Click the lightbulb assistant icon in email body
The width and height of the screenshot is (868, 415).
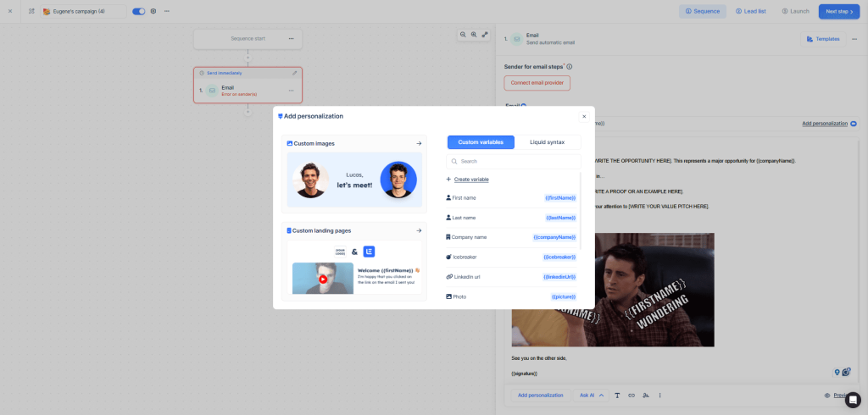pos(837,373)
